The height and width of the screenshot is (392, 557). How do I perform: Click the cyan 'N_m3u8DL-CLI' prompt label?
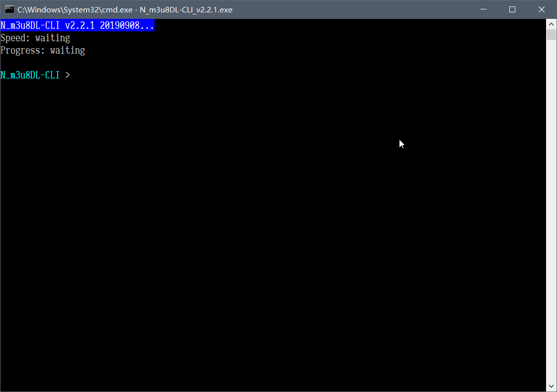click(29, 75)
